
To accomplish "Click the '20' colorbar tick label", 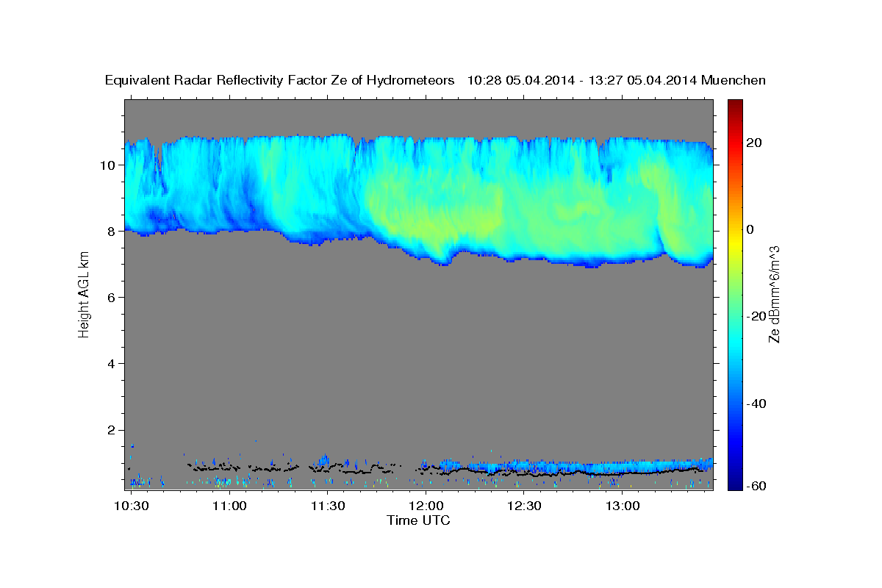I will click(x=755, y=143).
